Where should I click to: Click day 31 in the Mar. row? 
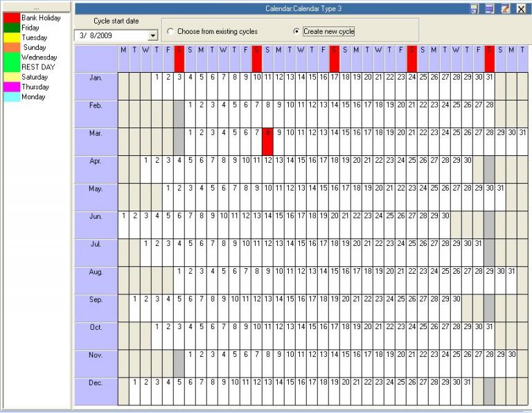coord(522,142)
